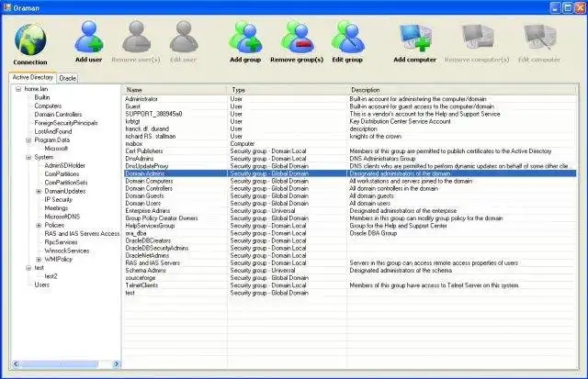Collapse the test tree node
The image size is (588, 379).
click(x=28, y=268)
